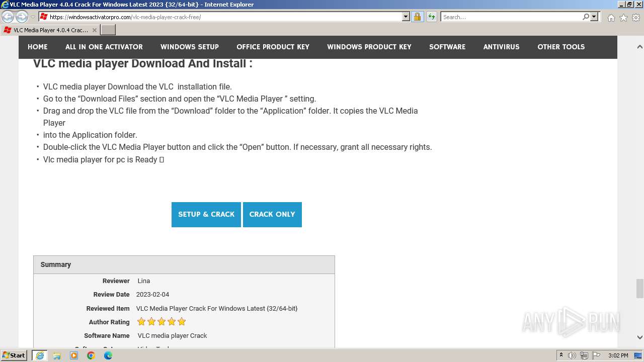Image resolution: width=644 pixels, height=362 pixels.
Task: Open Windows Media Player taskbar icon
Action: [x=74, y=355]
